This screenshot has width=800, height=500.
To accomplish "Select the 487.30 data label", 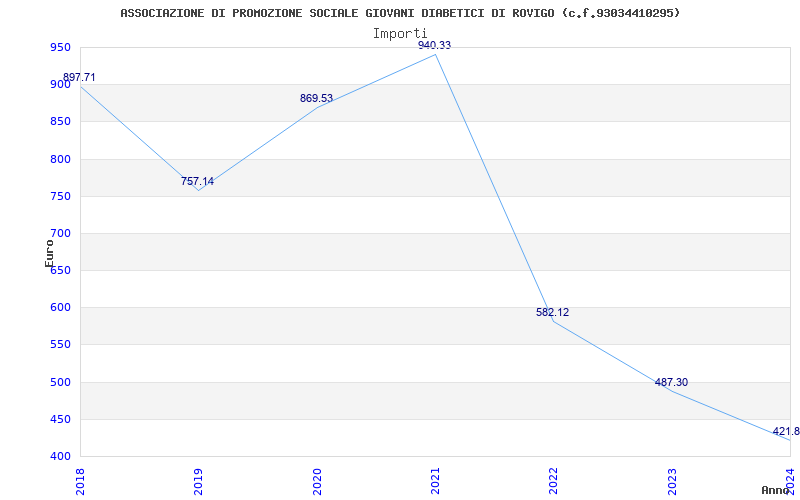I will pyautogui.click(x=671, y=382).
